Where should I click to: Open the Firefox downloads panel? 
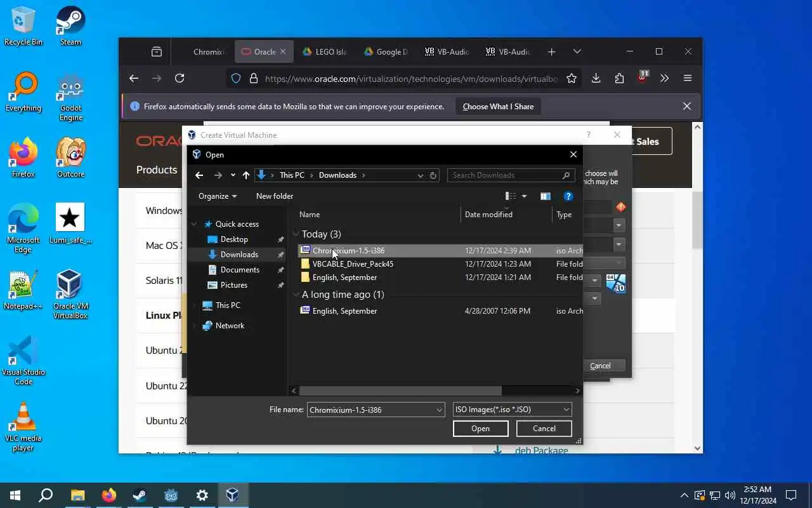point(596,78)
